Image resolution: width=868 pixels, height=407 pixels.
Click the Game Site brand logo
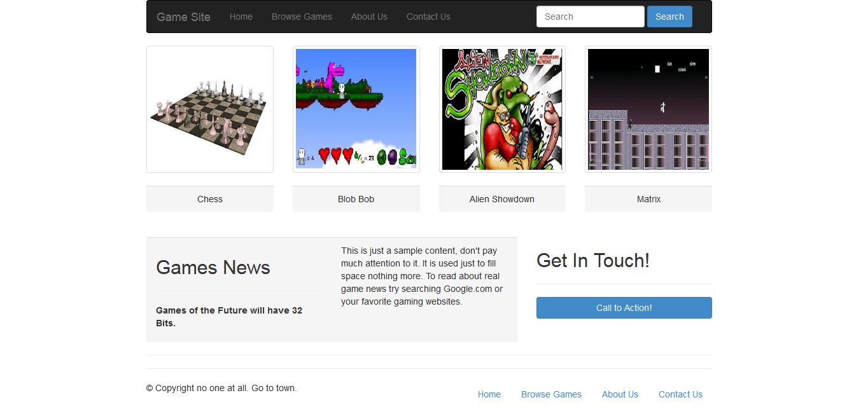click(183, 17)
